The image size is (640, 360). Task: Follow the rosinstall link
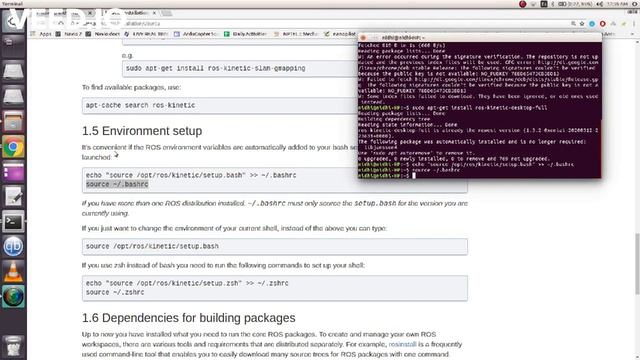tap(402, 344)
